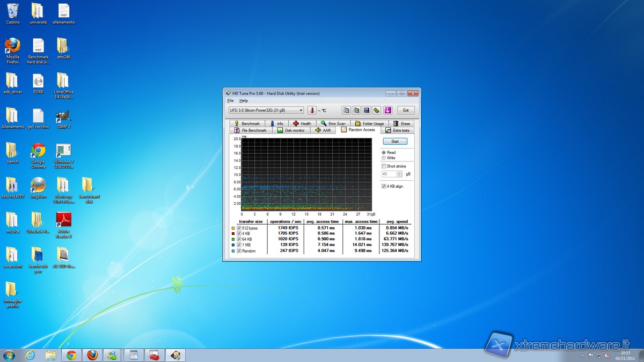Click the short stroke gB spinner arrows
The image size is (644, 362).
(x=399, y=174)
